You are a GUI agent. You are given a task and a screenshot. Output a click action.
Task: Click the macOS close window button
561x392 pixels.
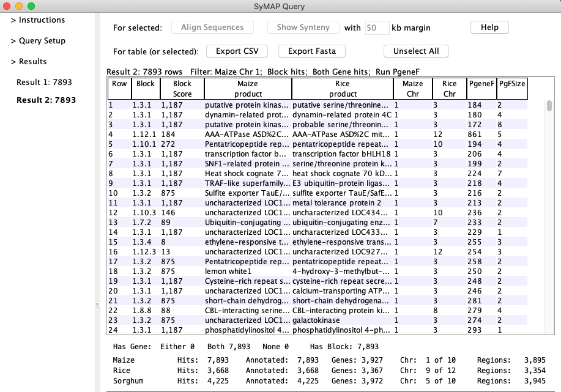[7, 6]
